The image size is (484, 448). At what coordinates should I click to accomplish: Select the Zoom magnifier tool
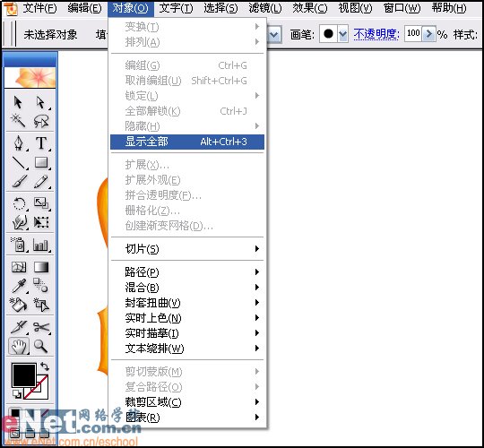point(40,346)
